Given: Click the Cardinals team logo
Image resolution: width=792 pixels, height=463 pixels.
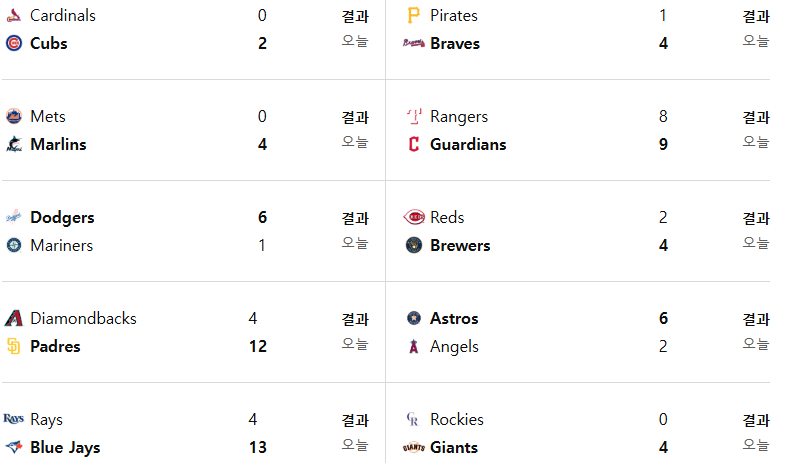Looking at the screenshot, I should [x=14, y=16].
